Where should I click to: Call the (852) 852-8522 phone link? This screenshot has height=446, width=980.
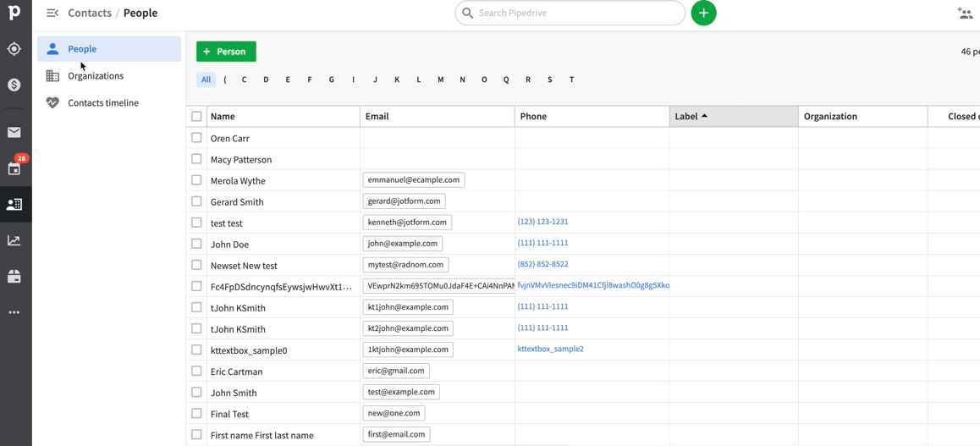pyautogui.click(x=542, y=264)
